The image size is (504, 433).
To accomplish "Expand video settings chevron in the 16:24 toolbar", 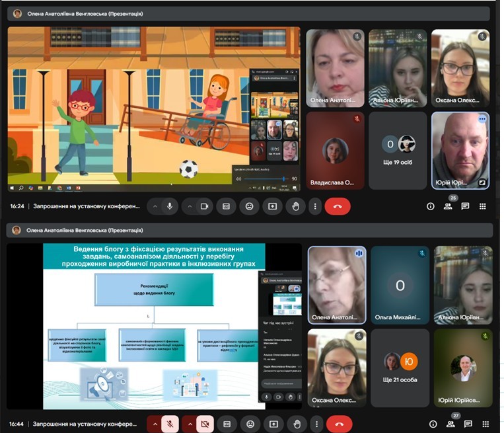I will [190, 206].
